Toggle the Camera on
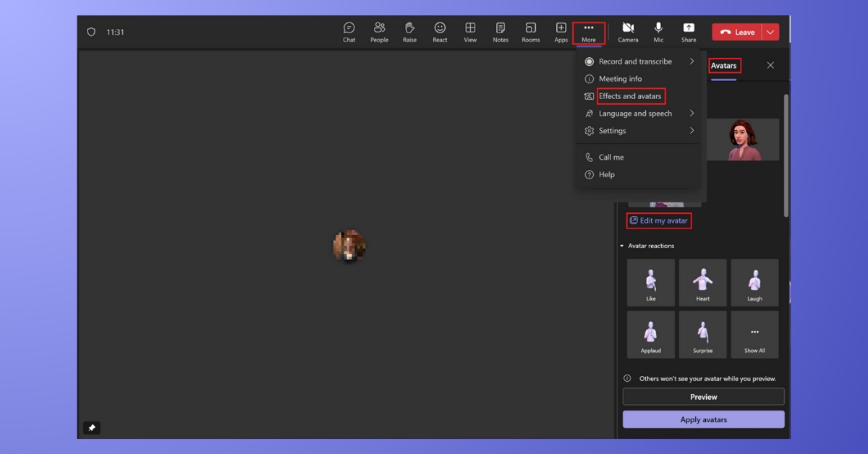Image resolution: width=868 pixels, height=454 pixels. [628, 32]
